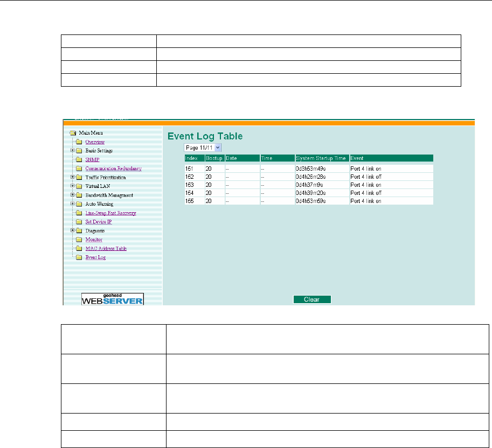
Task: Expand the Diagnosis tree node
Action: pos(73,230)
